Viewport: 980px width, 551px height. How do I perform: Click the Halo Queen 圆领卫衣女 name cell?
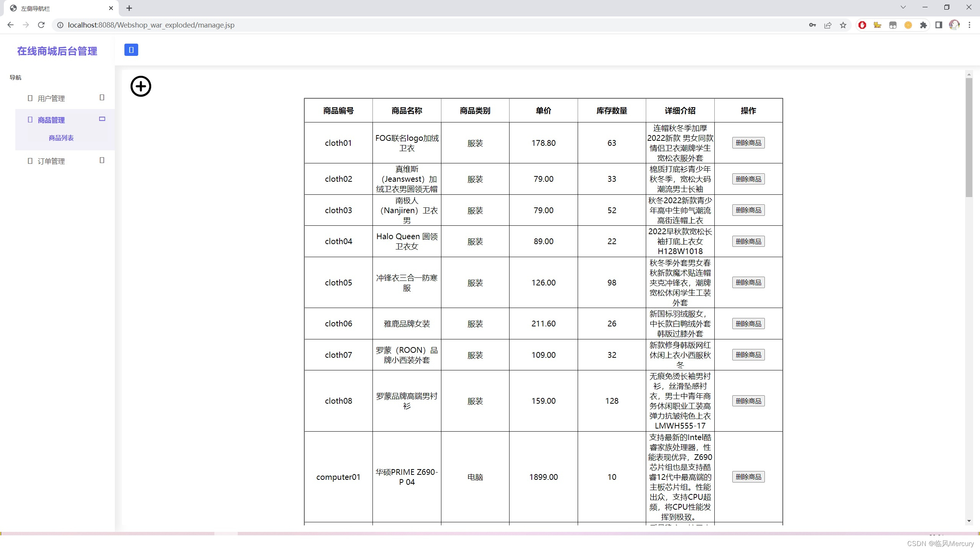[407, 241]
